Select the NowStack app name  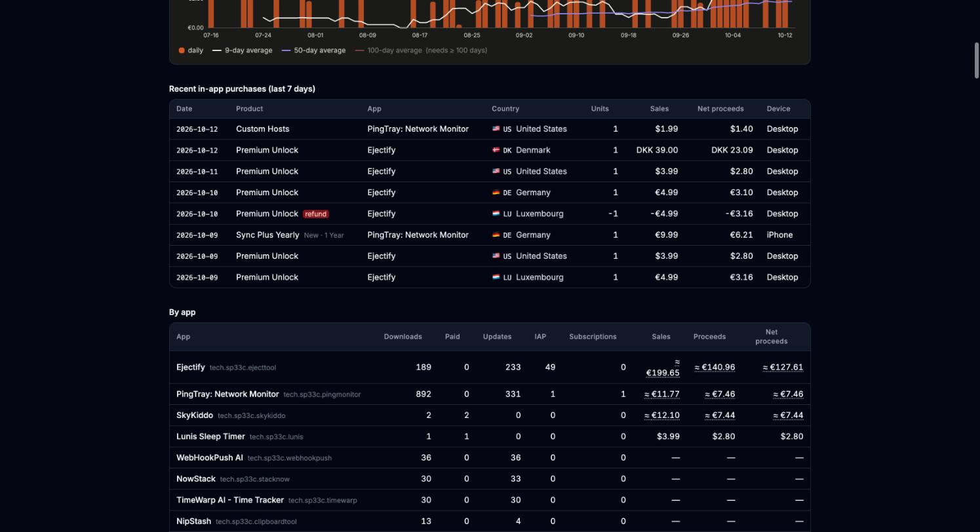(x=196, y=479)
